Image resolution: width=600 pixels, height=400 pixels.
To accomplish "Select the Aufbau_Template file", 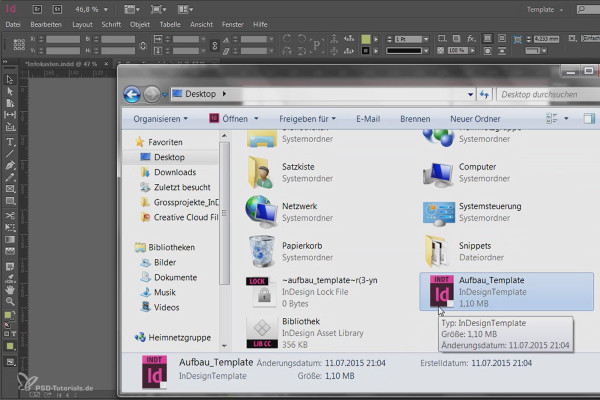I will click(507, 291).
